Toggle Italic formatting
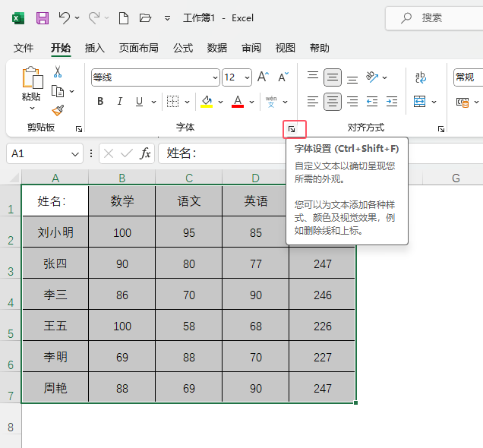Viewport: 483px width, 448px height. [120, 101]
